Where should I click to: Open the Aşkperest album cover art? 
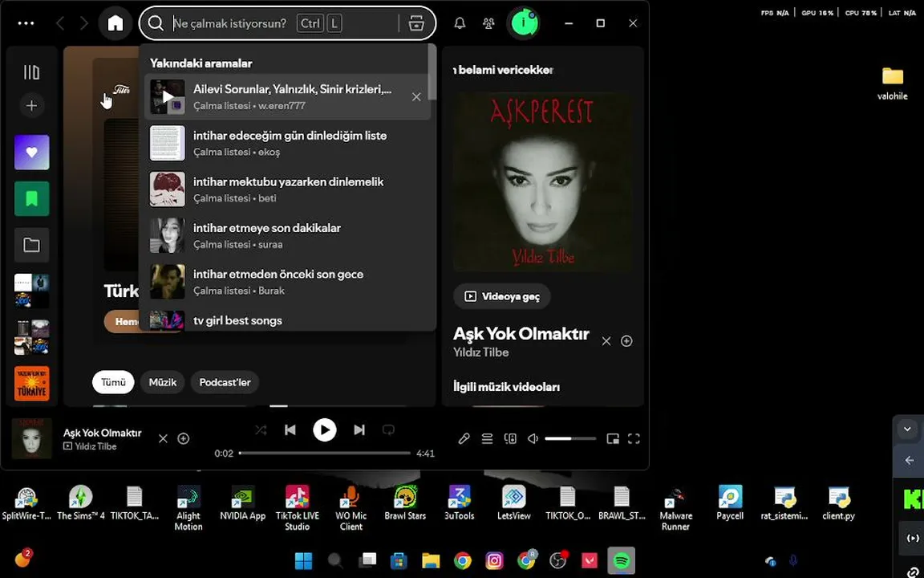tap(543, 181)
